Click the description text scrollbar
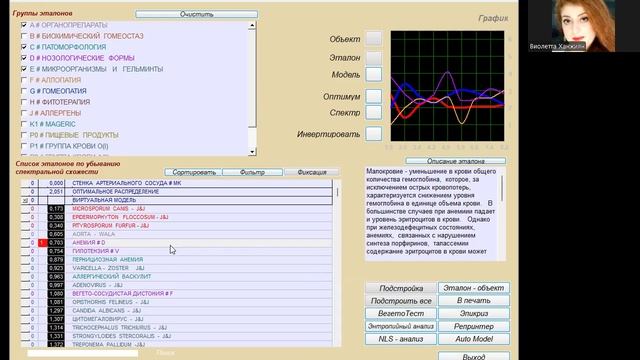The width and height of the screenshot is (640, 360). coord(502,189)
